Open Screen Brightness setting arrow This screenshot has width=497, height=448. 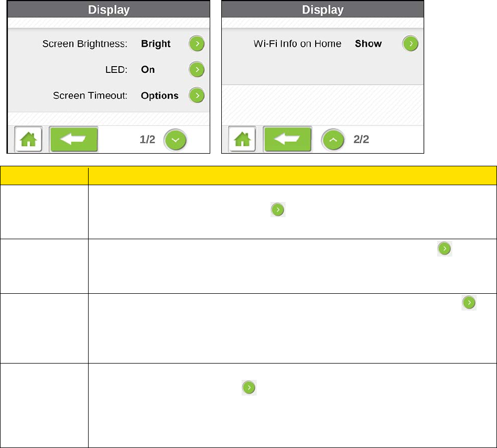coord(197,44)
